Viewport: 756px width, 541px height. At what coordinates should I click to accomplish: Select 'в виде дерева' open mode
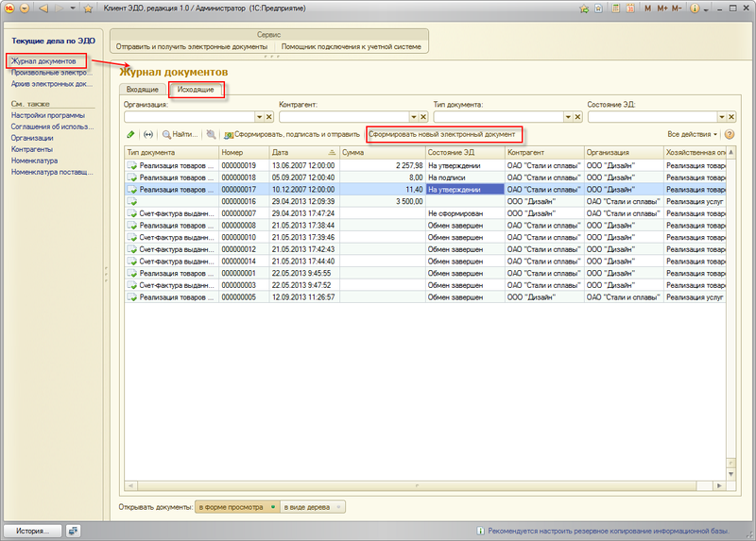(313, 507)
